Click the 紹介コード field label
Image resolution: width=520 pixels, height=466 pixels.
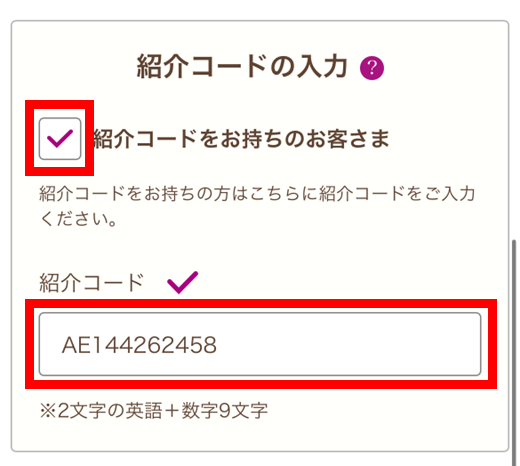(91, 283)
